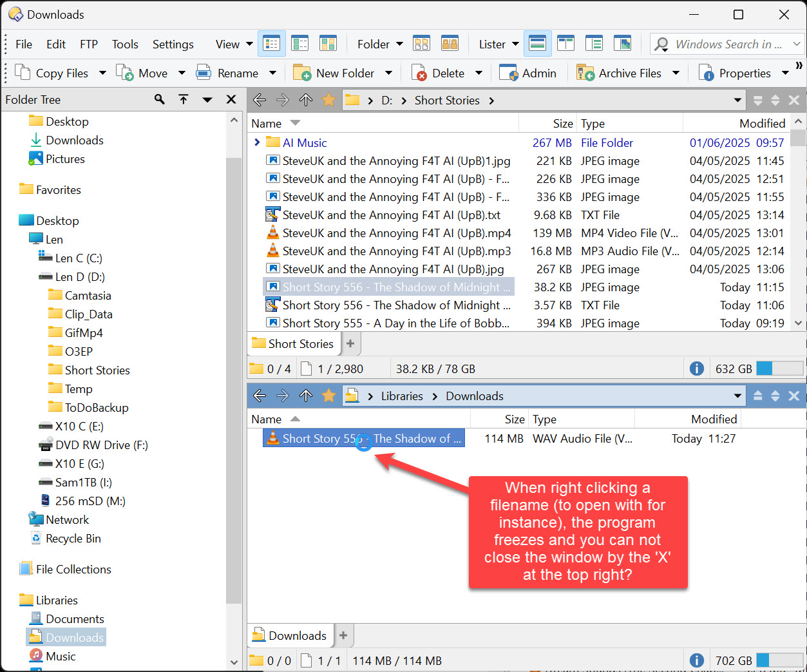Click the Size column header in upper pane
Viewport: 807px width, 672px height.
562,123
